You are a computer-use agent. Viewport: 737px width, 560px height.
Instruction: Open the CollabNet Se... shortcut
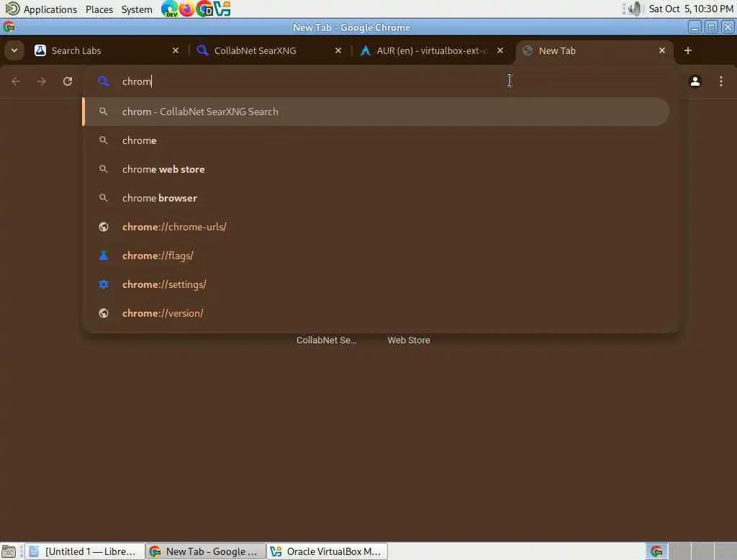point(326,340)
